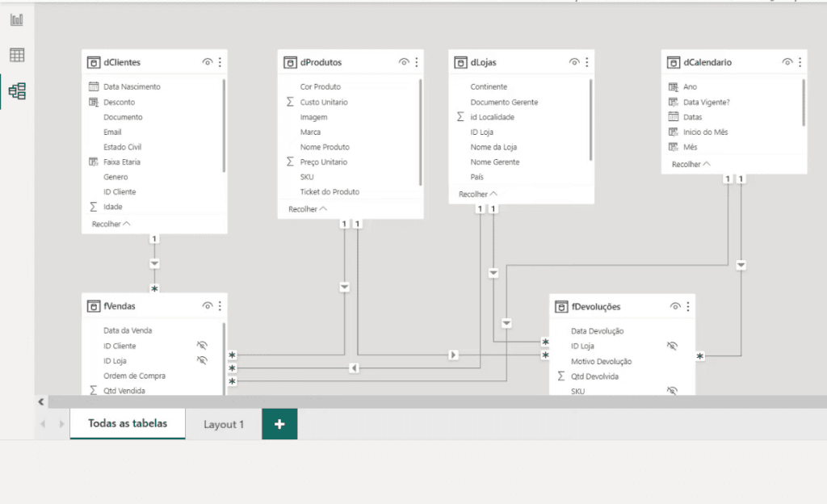
Task: Create a new layout with the plus button
Action: coord(279,423)
